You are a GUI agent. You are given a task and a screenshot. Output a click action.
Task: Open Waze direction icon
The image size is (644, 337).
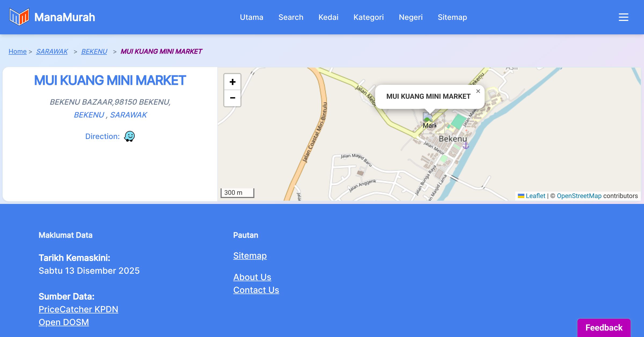point(129,136)
